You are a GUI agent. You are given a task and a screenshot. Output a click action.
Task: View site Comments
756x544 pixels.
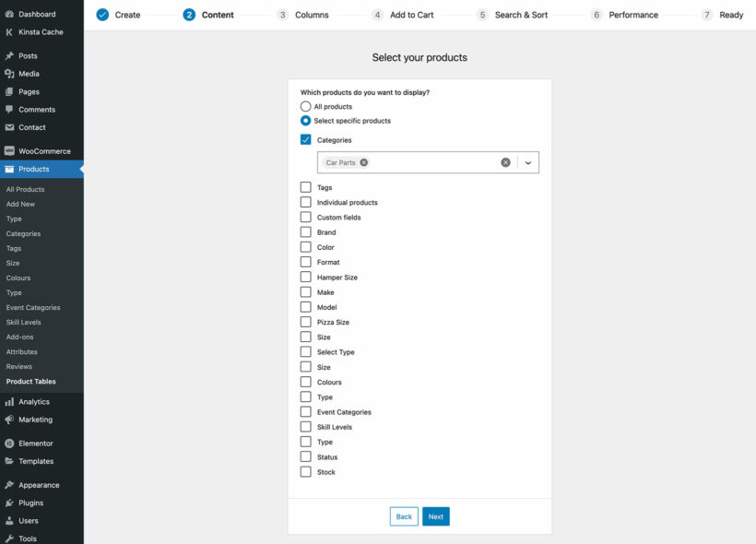37,109
